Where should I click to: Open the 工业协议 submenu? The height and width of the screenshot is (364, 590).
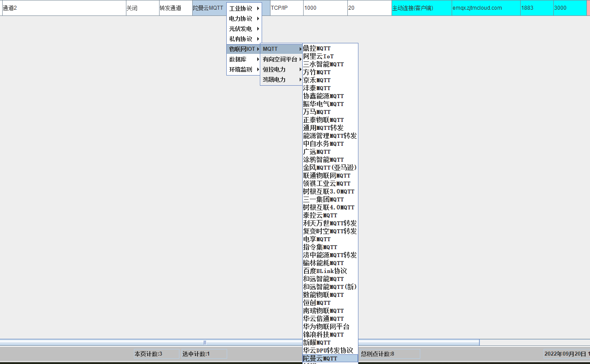tap(244, 8)
